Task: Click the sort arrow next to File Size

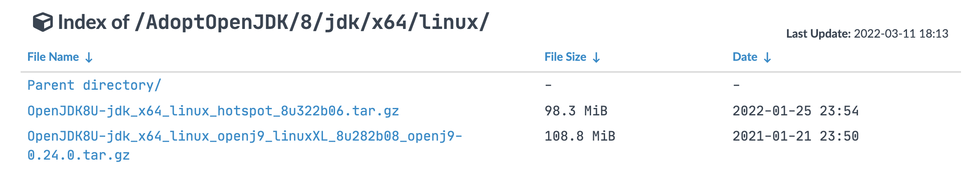Action: 596,57
